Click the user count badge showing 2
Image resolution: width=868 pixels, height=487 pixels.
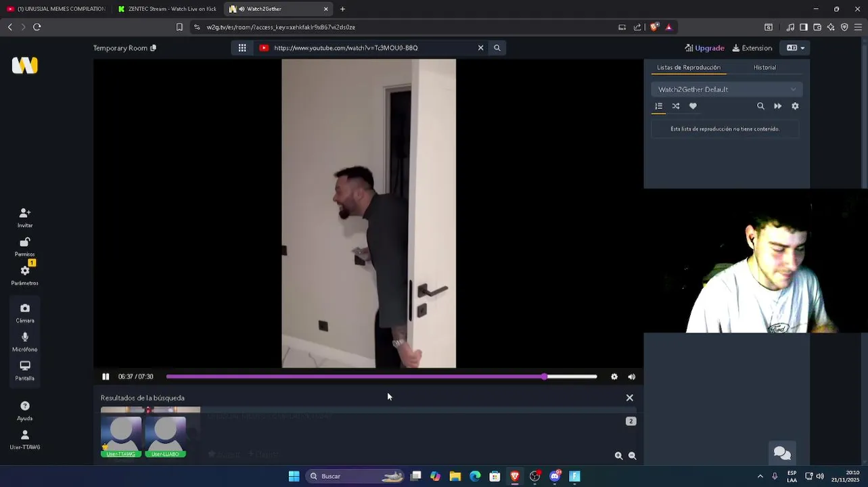(631, 421)
